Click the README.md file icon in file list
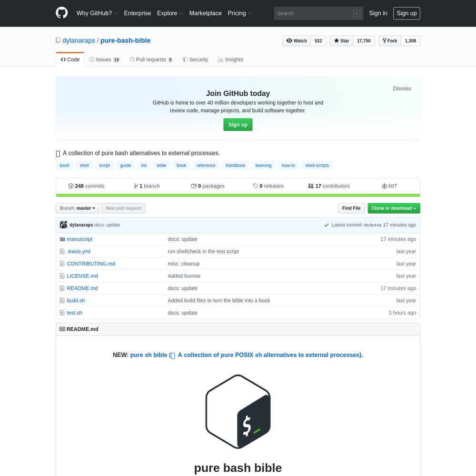476x476 pixels. pos(62,288)
